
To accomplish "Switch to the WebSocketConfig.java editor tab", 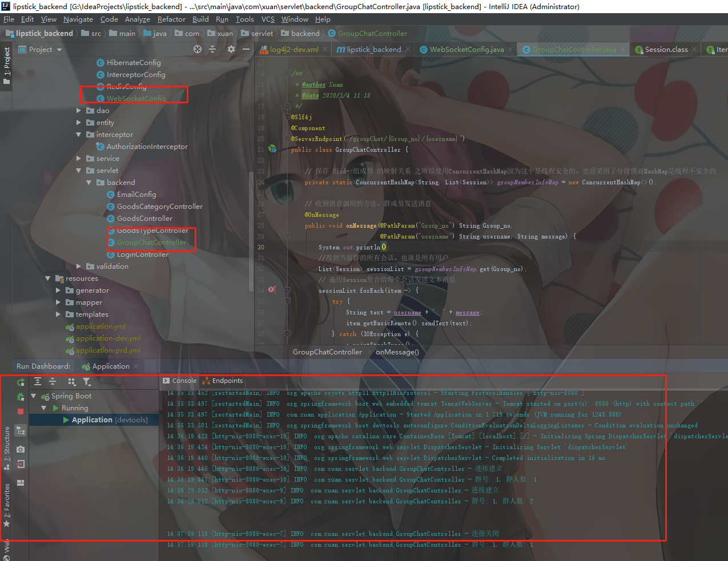I will pyautogui.click(x=466, y=50).
